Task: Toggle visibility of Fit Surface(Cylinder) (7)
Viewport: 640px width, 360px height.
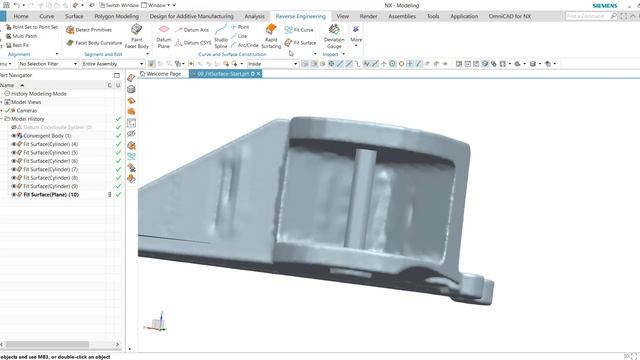Action: (x=13, y=169)
